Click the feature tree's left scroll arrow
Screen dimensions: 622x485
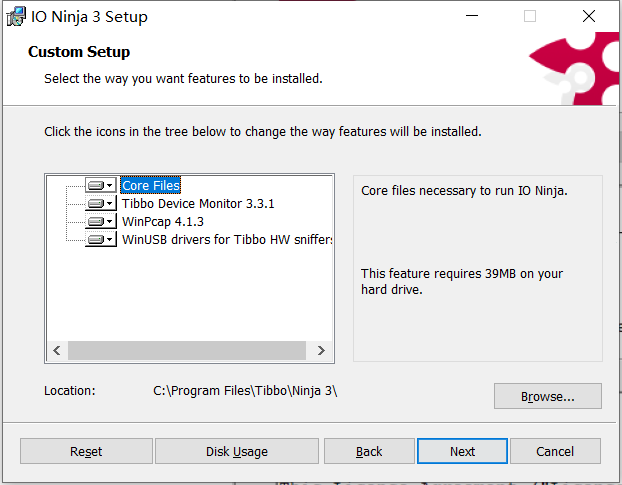click(57, 351)
